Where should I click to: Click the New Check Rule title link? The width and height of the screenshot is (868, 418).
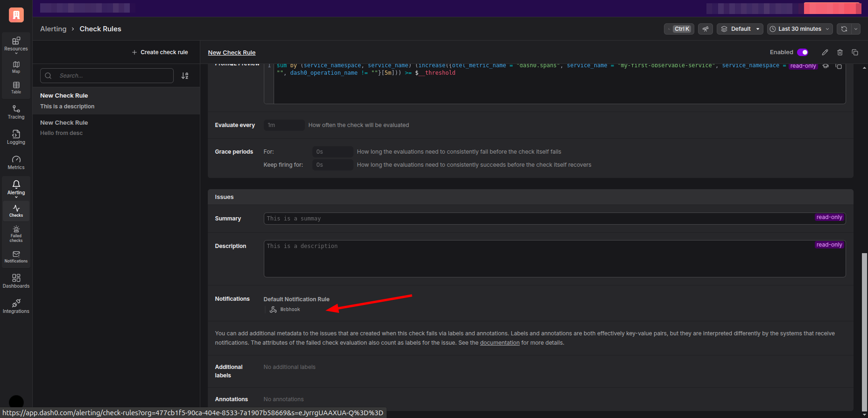pos(232,53)
